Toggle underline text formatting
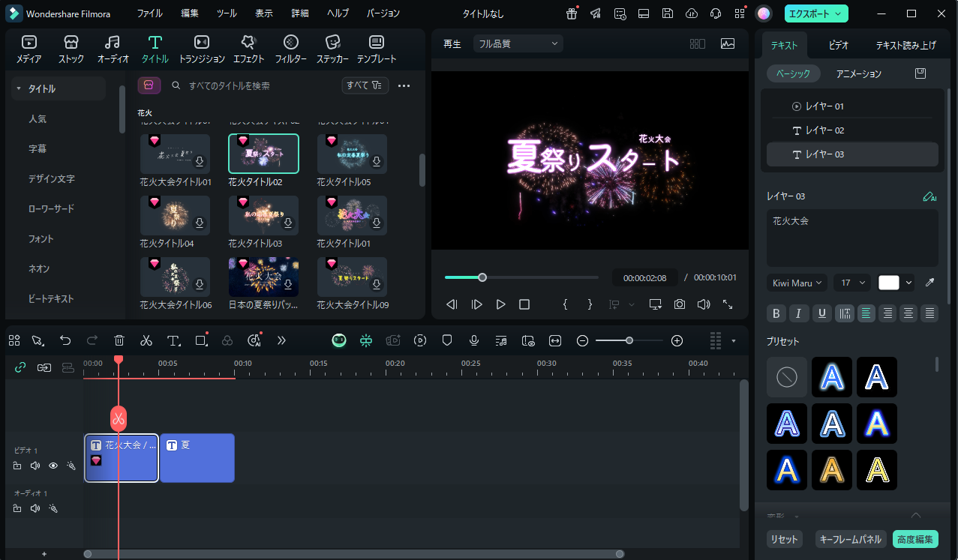This screenshot has width=958, height=560. point(822,313)
